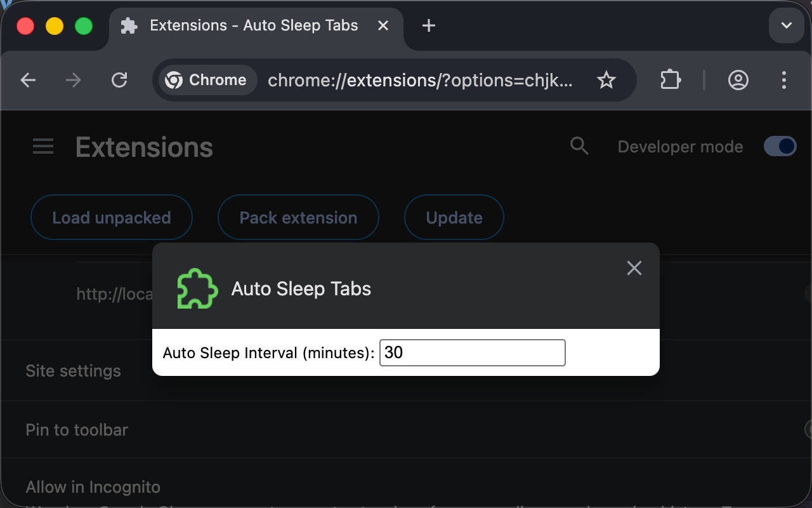
Task: Click the Pack extension button
Action: coord(298,218)
